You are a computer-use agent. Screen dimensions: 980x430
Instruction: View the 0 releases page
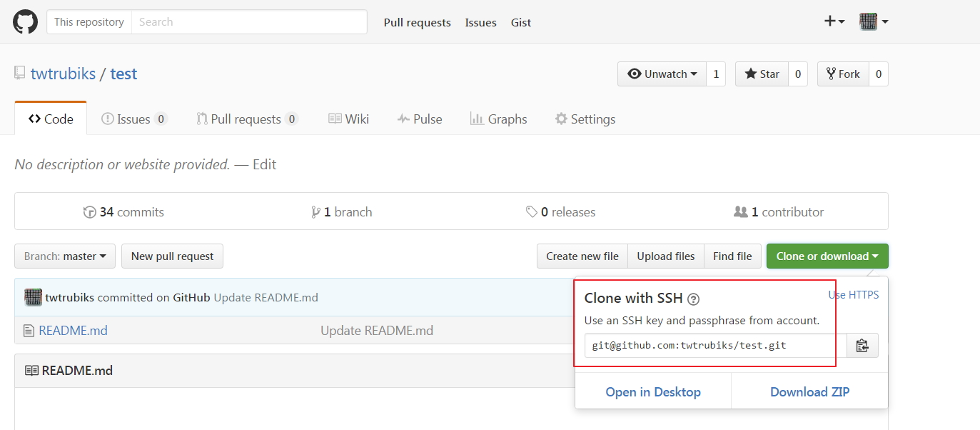[x=560, y=212]
